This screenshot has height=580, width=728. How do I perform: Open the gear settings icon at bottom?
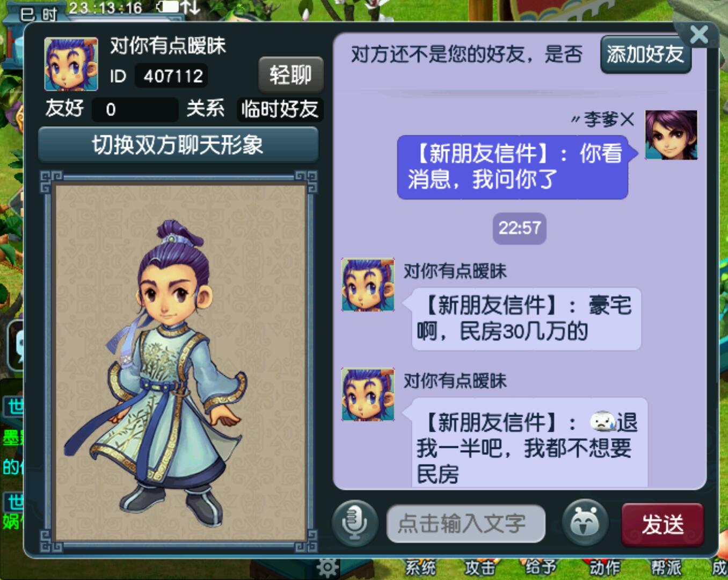tap(327, 567)
